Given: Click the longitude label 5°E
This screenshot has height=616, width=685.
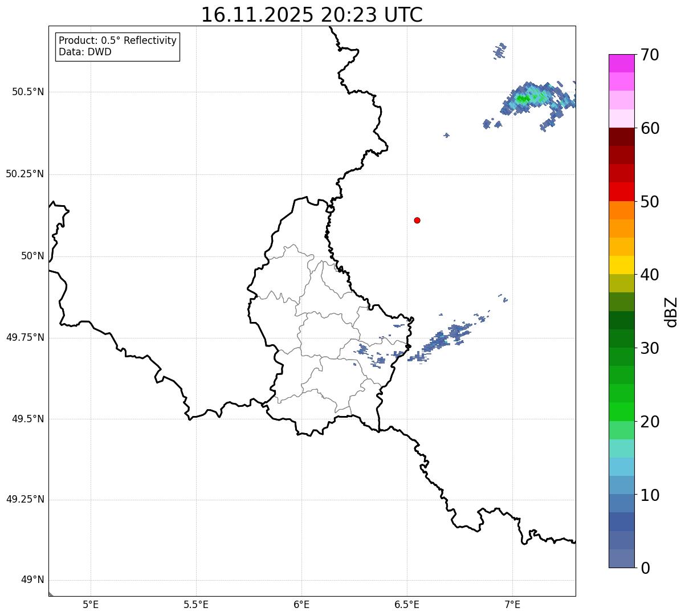Looking at the screenshot, I should pos(91,604).
